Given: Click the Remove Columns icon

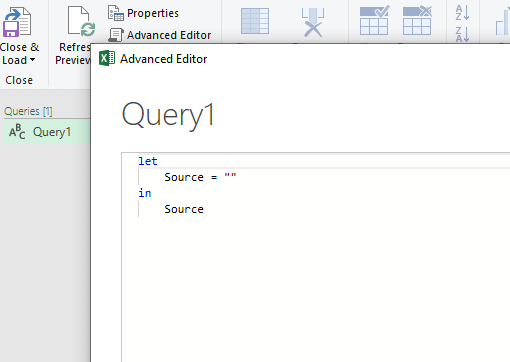Looking at the screenshot, I should (x=313, y=22).
